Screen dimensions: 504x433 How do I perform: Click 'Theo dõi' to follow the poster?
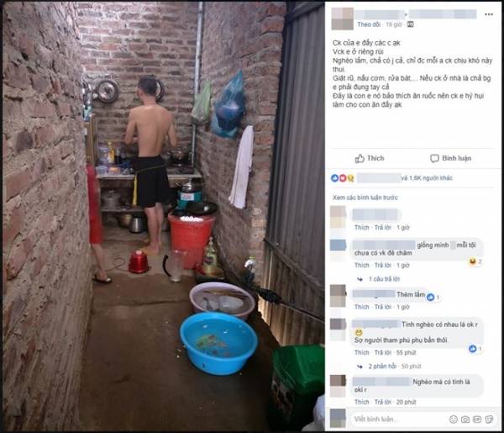pyautogui.click(x=369, y=24)
